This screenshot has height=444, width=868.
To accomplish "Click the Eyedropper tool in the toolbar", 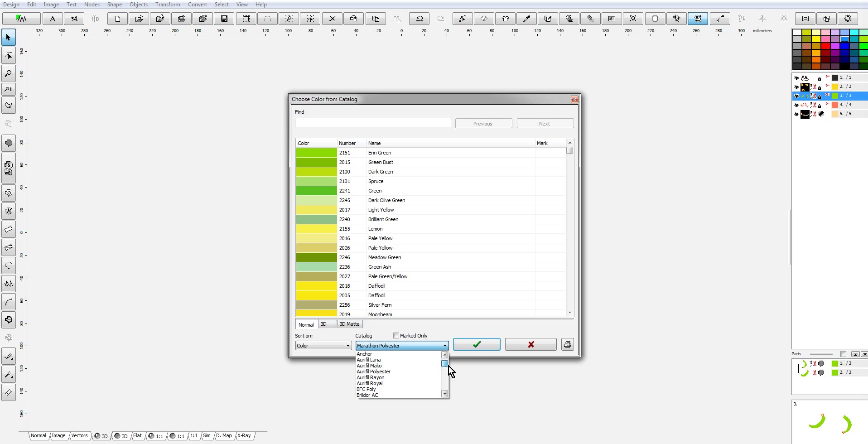I will [526, 19].
